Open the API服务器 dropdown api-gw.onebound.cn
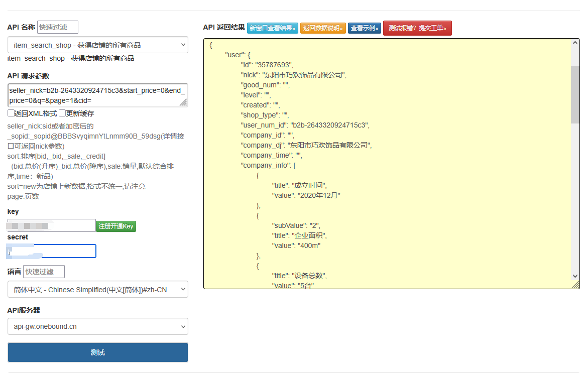The width and height of the screenshot is (588, 373). click(97, 326)
